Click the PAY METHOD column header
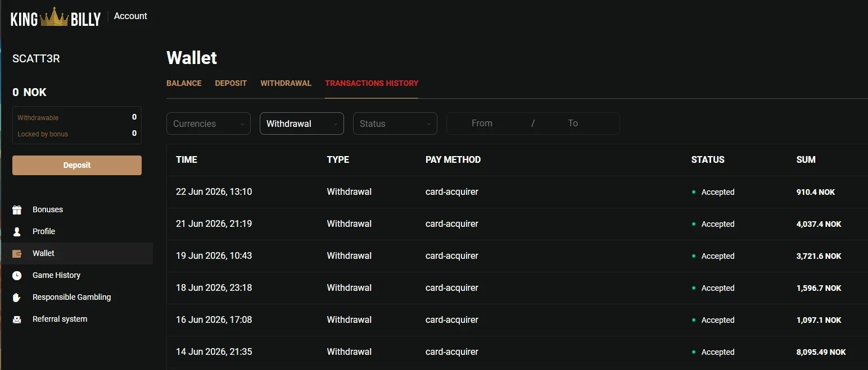 tap(453, 159)
